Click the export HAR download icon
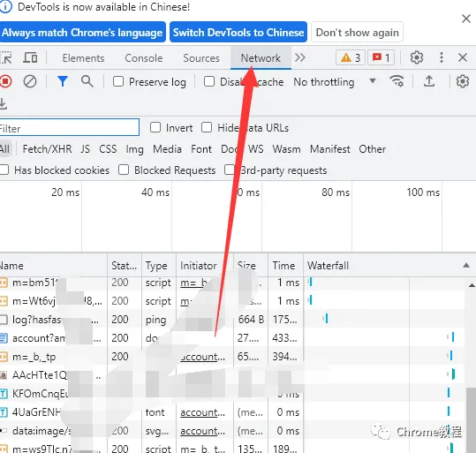The width and height of the screenshot is (476, 453). tap(3, 104)
